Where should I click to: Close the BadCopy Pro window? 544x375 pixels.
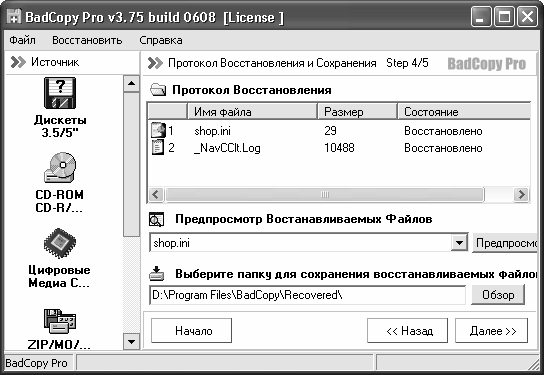[x=527, y=17]
